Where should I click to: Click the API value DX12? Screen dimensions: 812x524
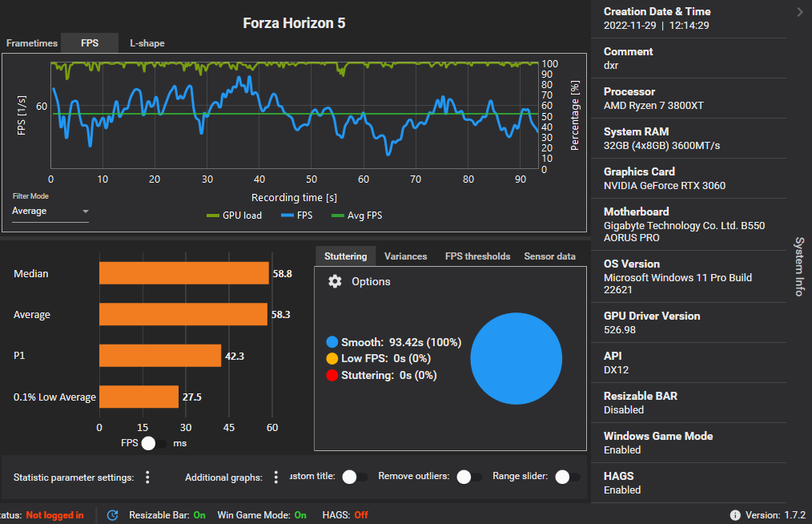pyautogui.click(x=616, y=369)
